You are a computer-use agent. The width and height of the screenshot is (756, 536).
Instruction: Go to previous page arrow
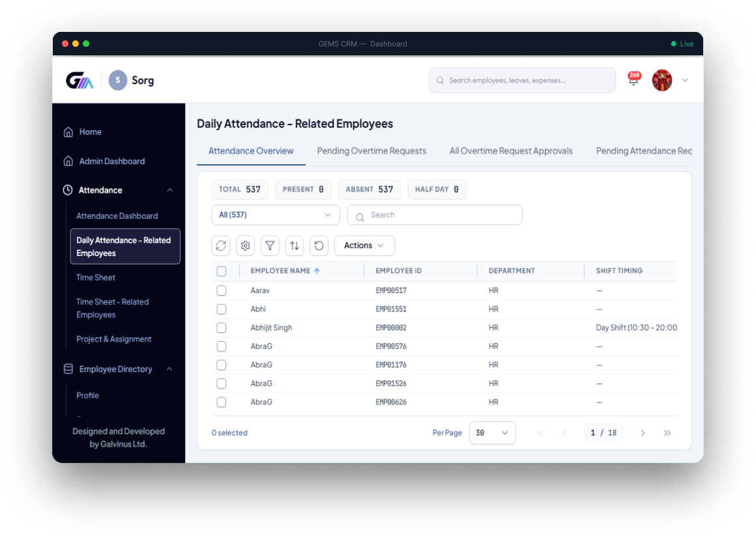[x=564, y=433]
